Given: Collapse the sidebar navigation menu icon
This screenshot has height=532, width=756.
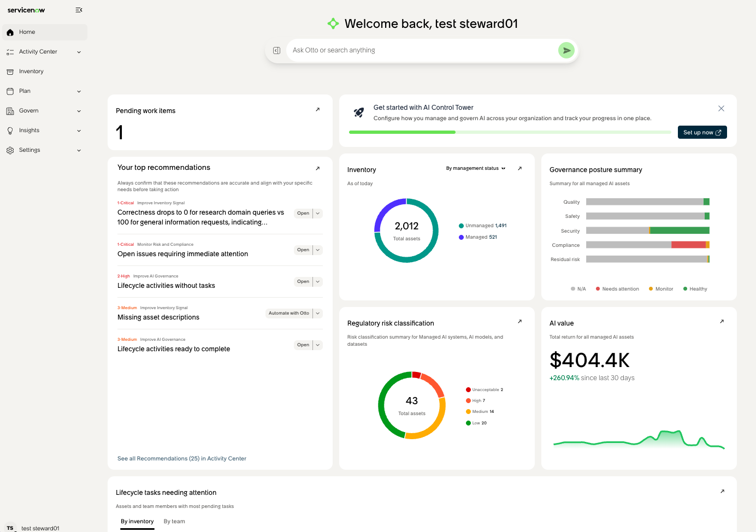Looking at the screenshot, I should click(x=79, y=10).
